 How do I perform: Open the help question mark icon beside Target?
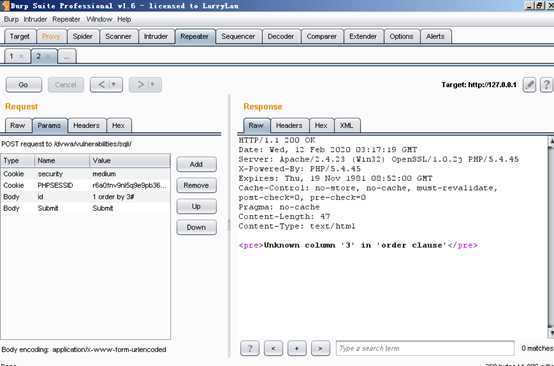pyautogui.click(x=546, y=85)
